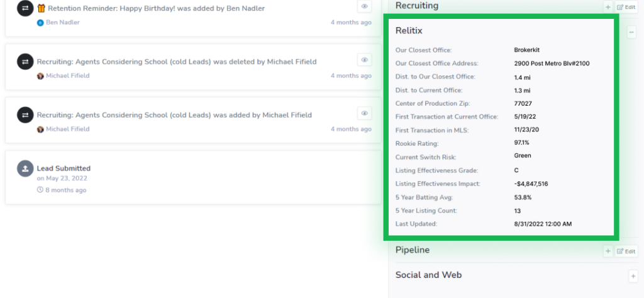Image resolution: width=644 pixels, height=298 pixels.
Task: Toggle eye view on added cold Leads entry
Action: (x=364, y=113)
